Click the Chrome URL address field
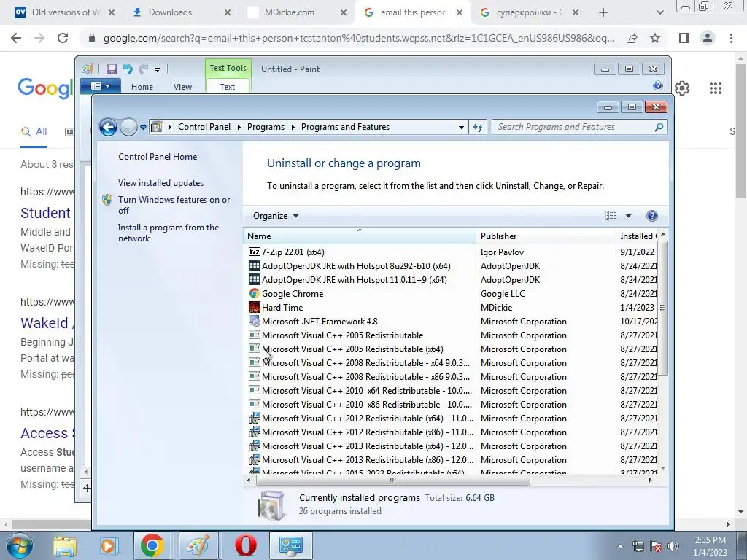The height and width of the screenshot is (560, 747). point(359,38)
